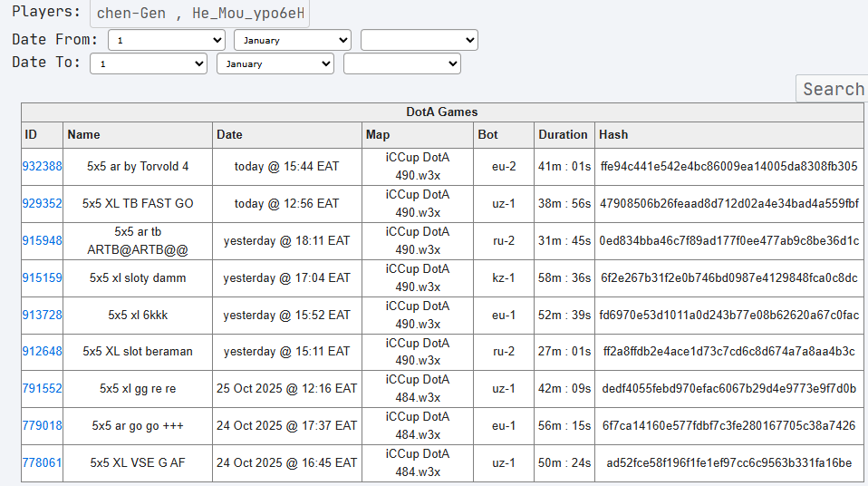Open the Date To month dropdown

tap(275, 63)
